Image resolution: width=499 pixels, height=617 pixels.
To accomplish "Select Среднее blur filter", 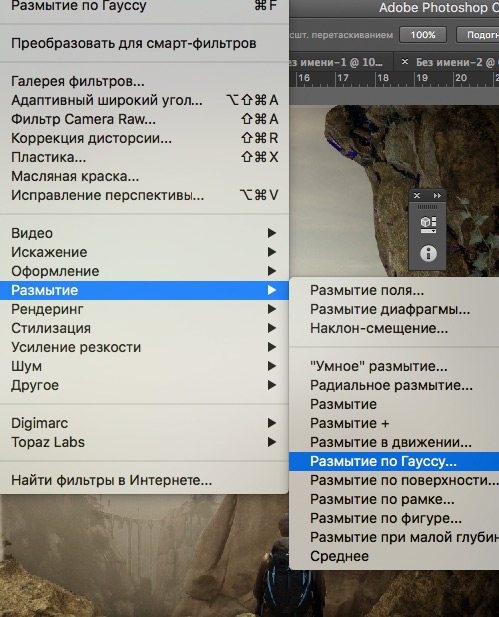I will tap(394, 556).
